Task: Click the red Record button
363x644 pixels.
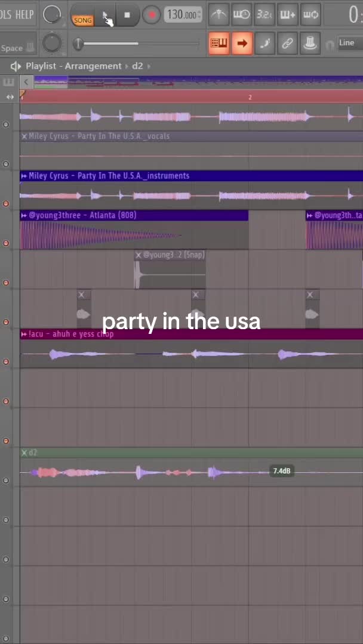Action: pos(152,15)
